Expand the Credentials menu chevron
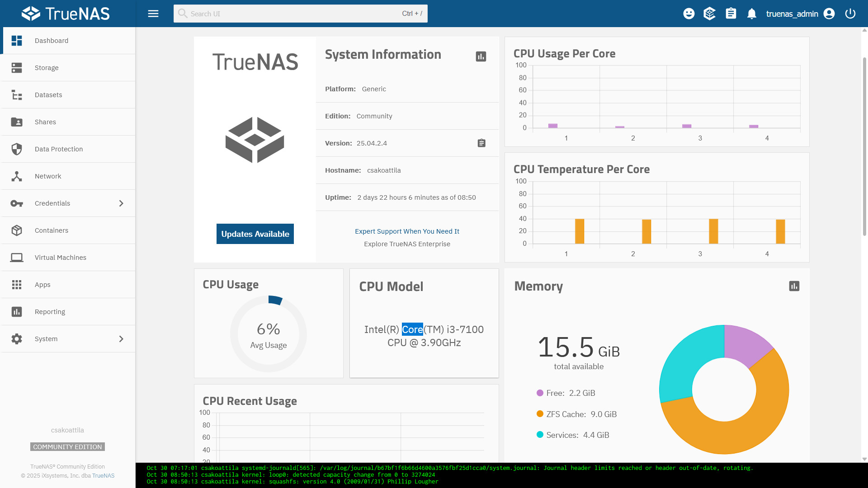 (121, 203)
